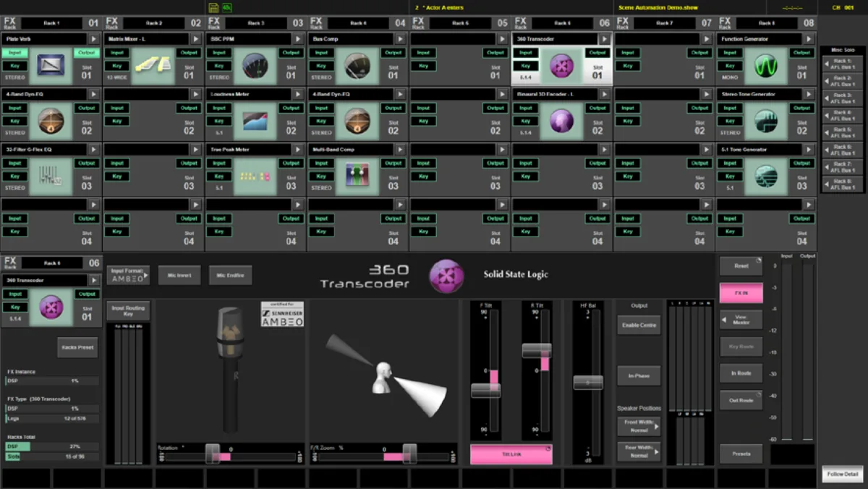
Task: Expand the Bus Comp slot arrow
Action: point(400,39)
